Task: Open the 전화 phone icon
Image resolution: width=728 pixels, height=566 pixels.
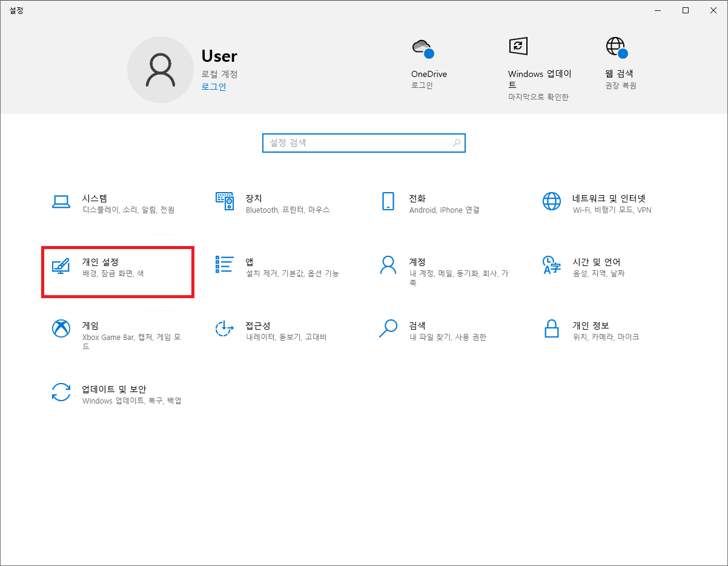Action: coord(388,201)
